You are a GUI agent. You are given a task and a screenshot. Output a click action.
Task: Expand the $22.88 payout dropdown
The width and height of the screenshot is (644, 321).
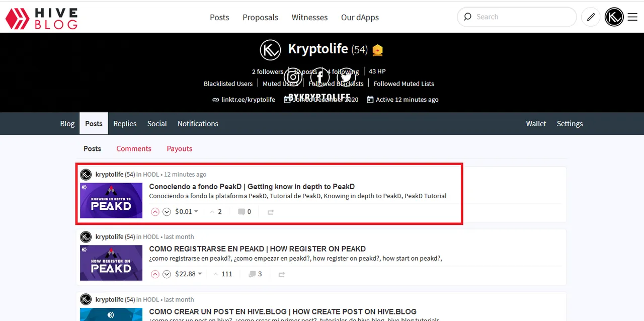(x=189, y=274)
